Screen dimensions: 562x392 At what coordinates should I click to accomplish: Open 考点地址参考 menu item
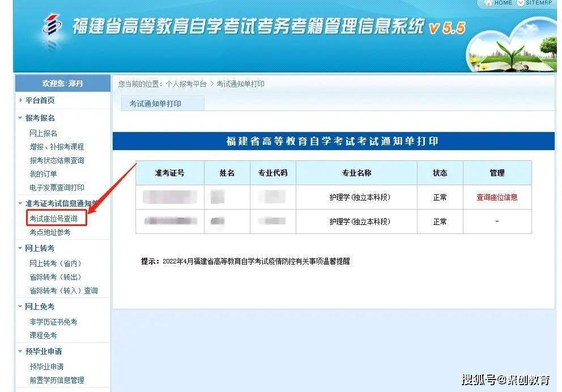tap(50, 232)
